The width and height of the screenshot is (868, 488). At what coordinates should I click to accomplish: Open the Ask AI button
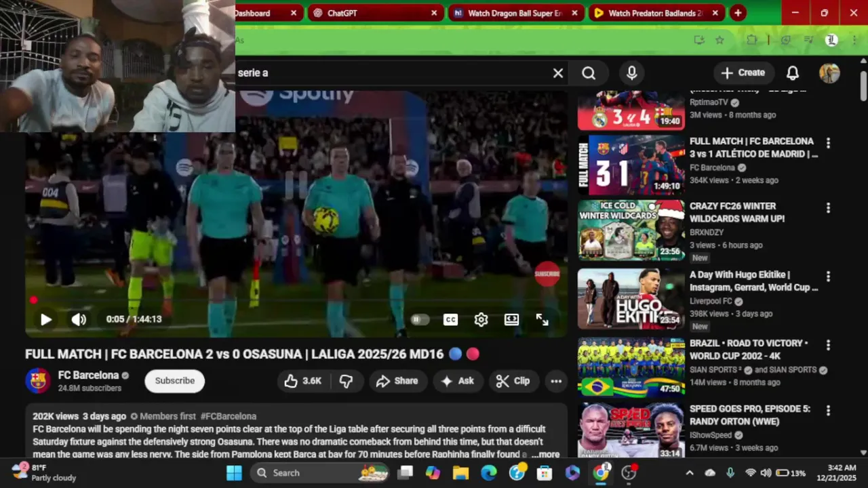458,381
